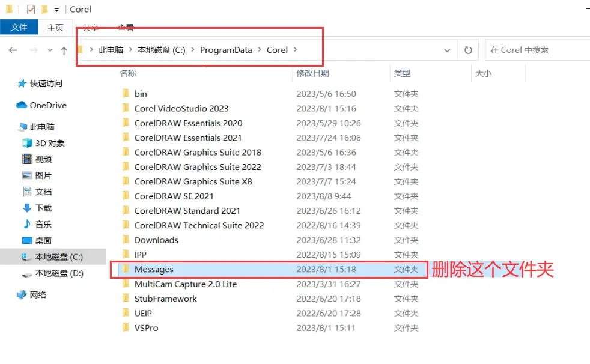Click the CorelDRAW Standard 2021 folder icon
The width and height of the screenshot is (590, 364).
126,210
